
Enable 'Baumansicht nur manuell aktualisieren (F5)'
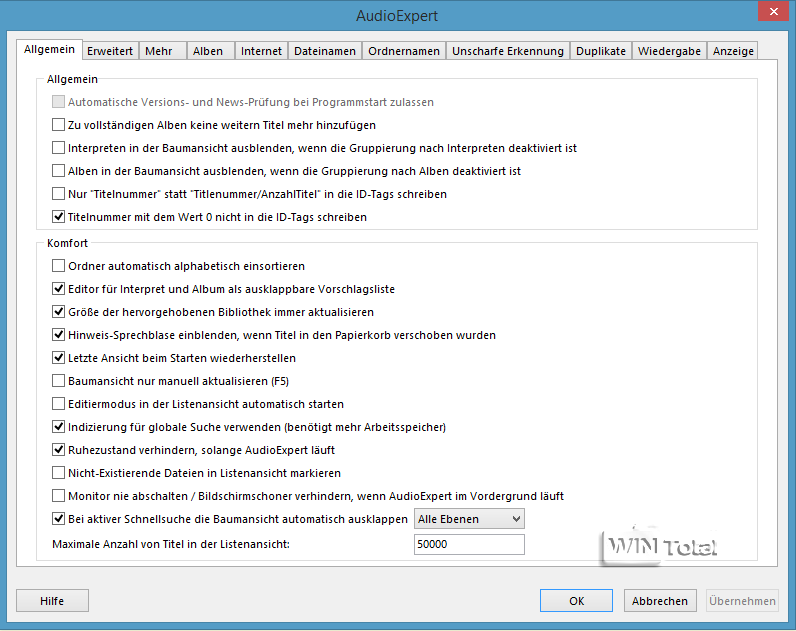tap(58, 381)
